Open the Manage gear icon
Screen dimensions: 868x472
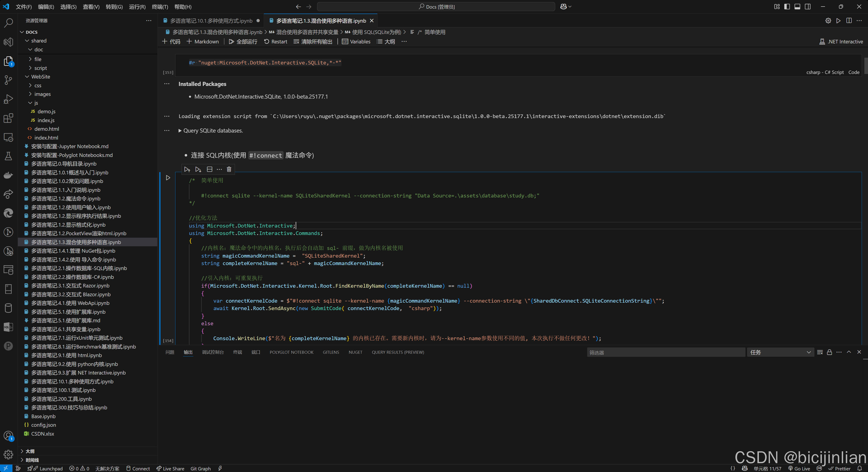[x=8, y=455]
